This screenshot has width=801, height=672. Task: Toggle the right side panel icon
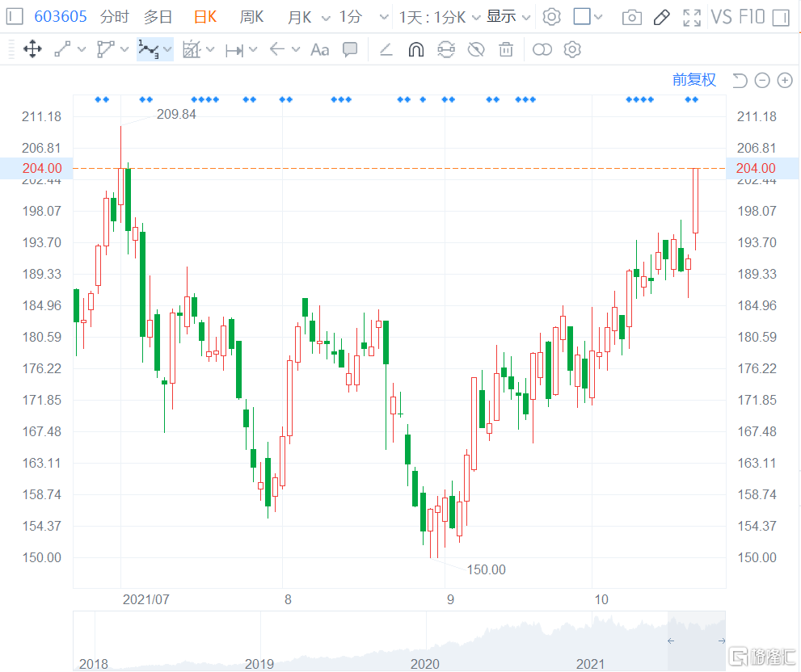780,17
